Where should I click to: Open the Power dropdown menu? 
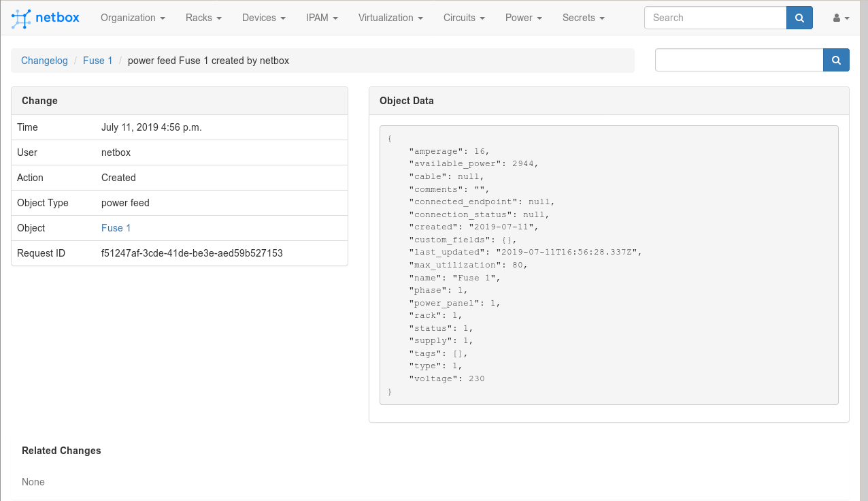[x=524, y=18]
